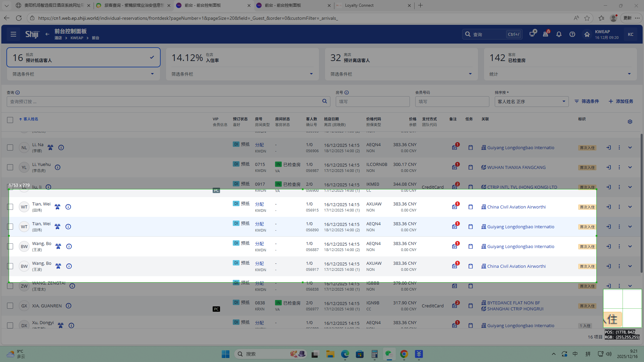Viewport: 644px width, 362px height.
Task: Open three-dot menu for Li, Yuehu row
Action: coord(619,167)
